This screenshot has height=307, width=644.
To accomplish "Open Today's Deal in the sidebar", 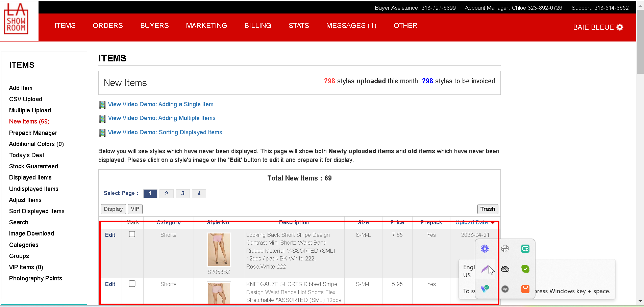I will pos(27,155).
